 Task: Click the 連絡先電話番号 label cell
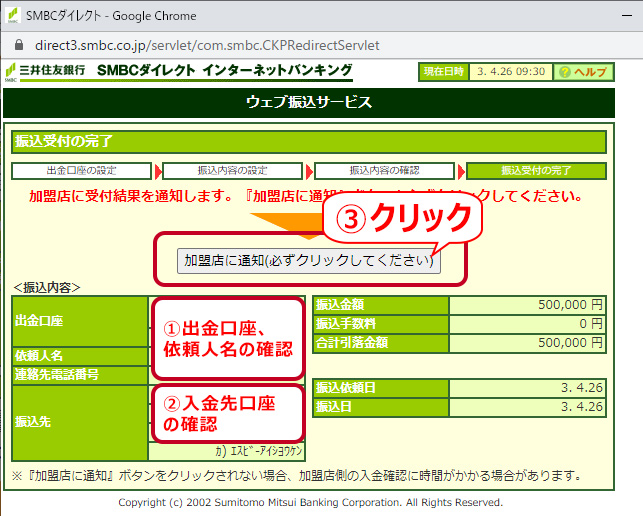[x=80, y=374]
